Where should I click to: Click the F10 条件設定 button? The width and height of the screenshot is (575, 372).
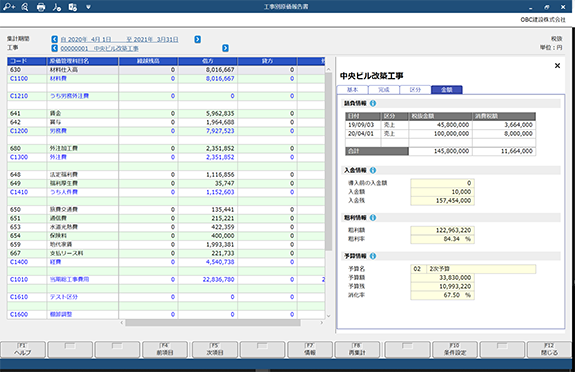455,349
